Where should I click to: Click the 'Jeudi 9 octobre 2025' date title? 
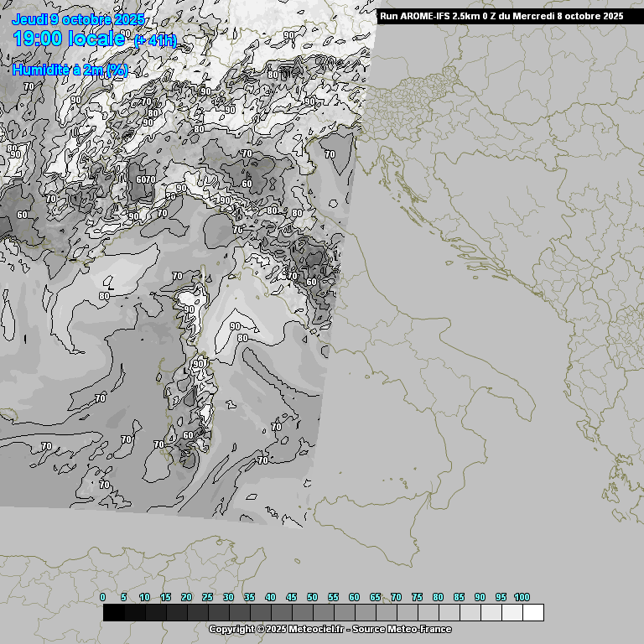78,19
